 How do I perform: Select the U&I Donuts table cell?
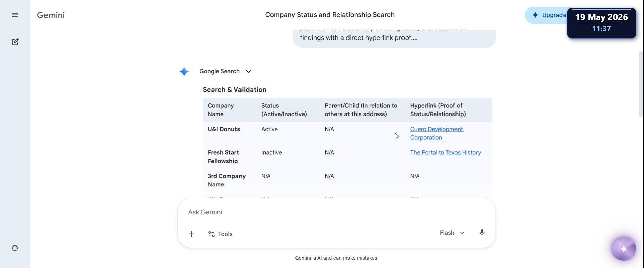[x=224, y=129]
